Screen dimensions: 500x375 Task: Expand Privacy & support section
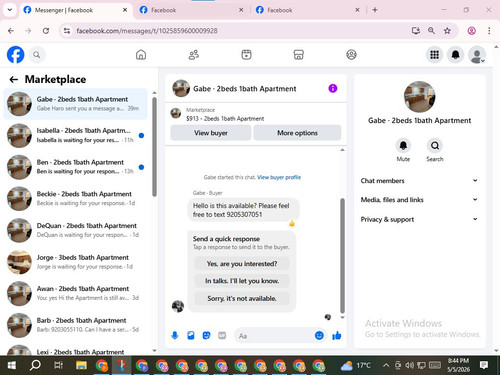point(419,219)
